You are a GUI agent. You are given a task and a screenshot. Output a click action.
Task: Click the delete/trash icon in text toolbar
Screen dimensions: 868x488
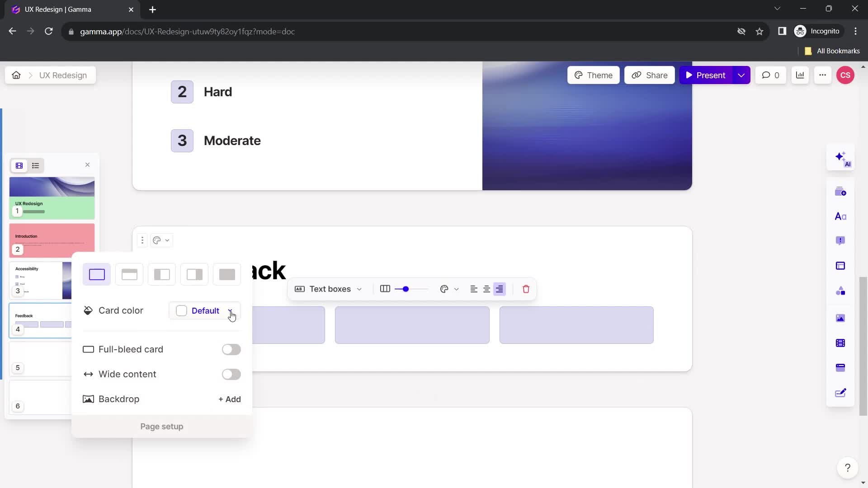526,289
